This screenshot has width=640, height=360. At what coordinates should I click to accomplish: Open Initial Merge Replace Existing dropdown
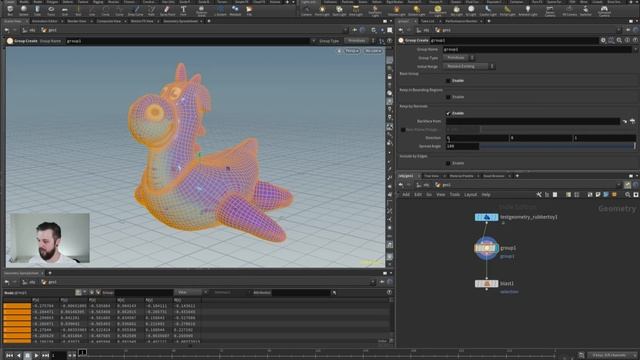point(469,66)
